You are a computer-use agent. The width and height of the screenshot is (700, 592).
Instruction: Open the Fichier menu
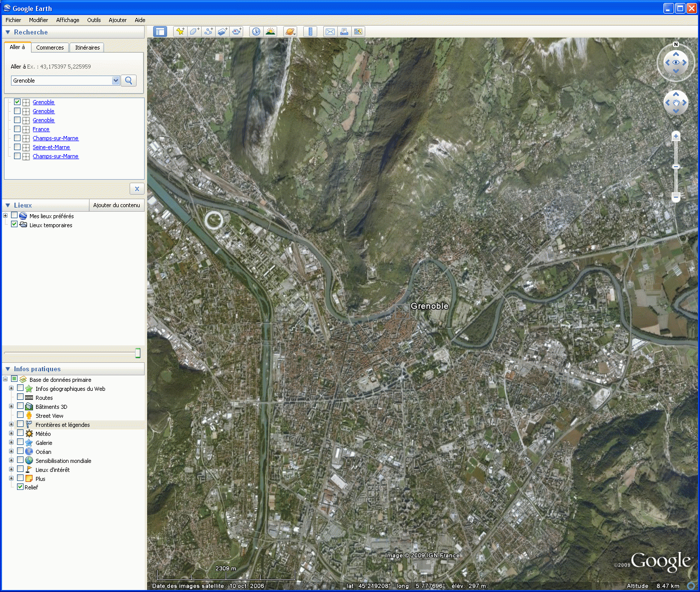pyautogui.click(x=14, y=20)
